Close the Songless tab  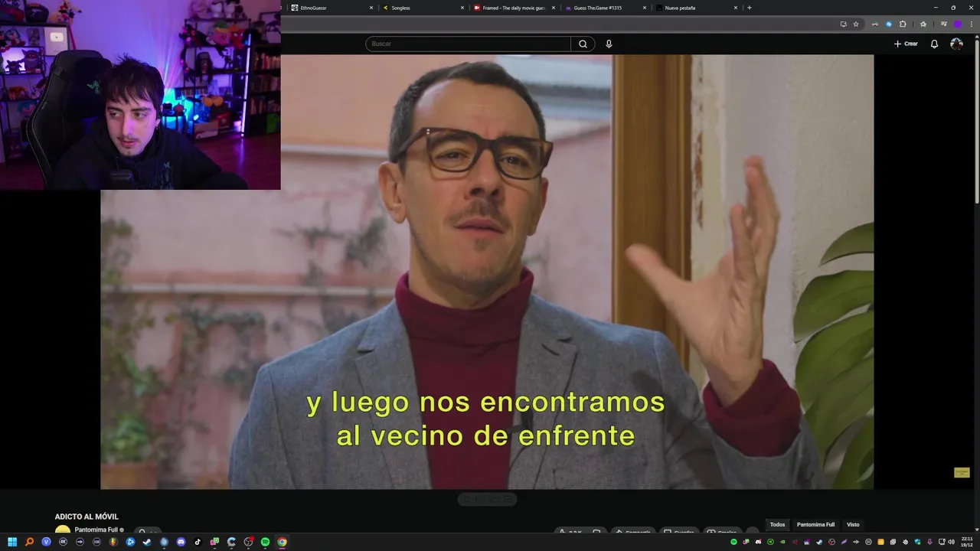click(462, 8)
